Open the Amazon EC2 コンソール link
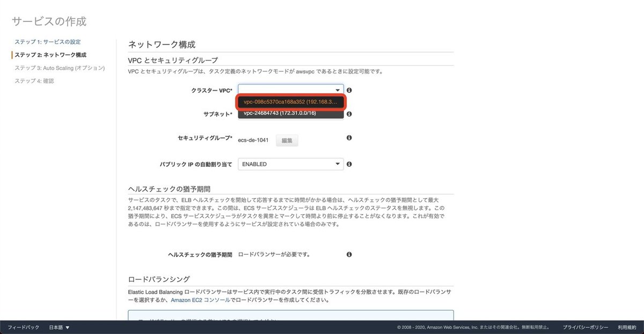Screen dimensions: 644x334 point(201,300)
